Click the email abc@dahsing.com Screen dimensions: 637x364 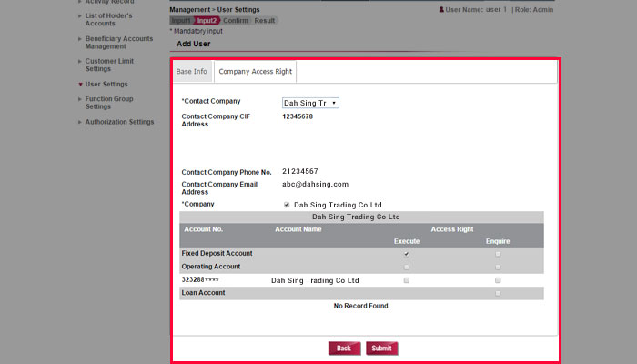315,184
